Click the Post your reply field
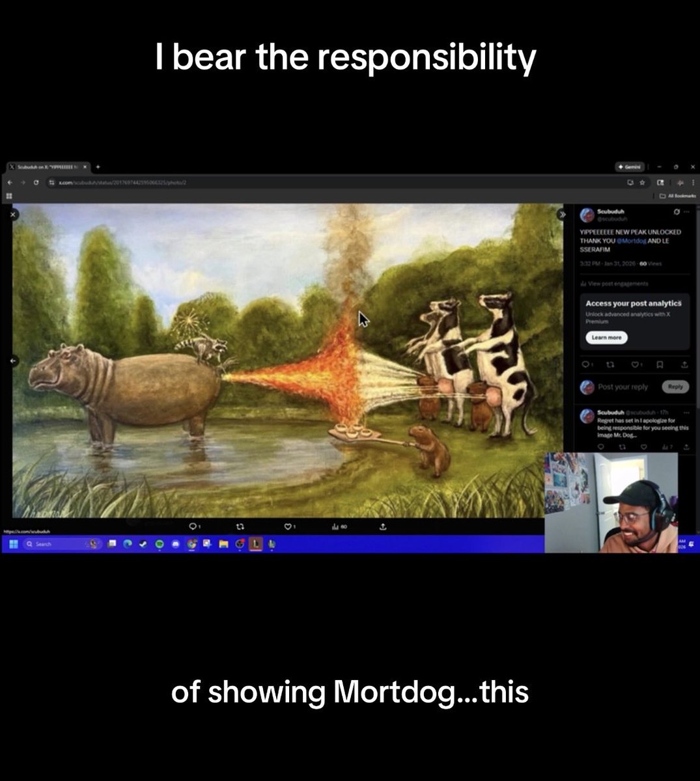The height and width of the screenshot is (781, 700). (623, 387)
